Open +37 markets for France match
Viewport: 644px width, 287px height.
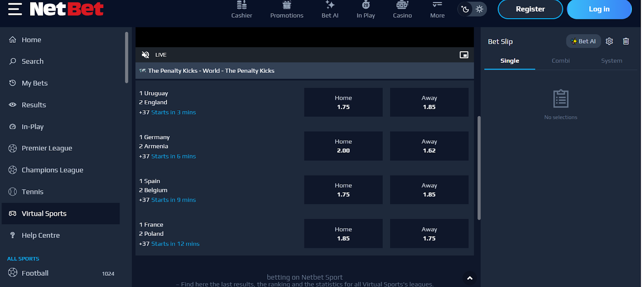coord(144,244)
